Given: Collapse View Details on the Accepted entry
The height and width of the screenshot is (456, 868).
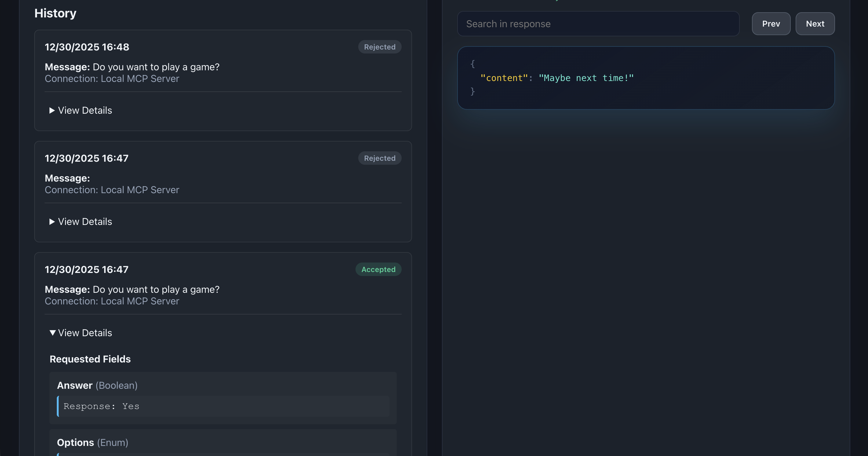Looking at the screenshot, I should pos(81,333).
